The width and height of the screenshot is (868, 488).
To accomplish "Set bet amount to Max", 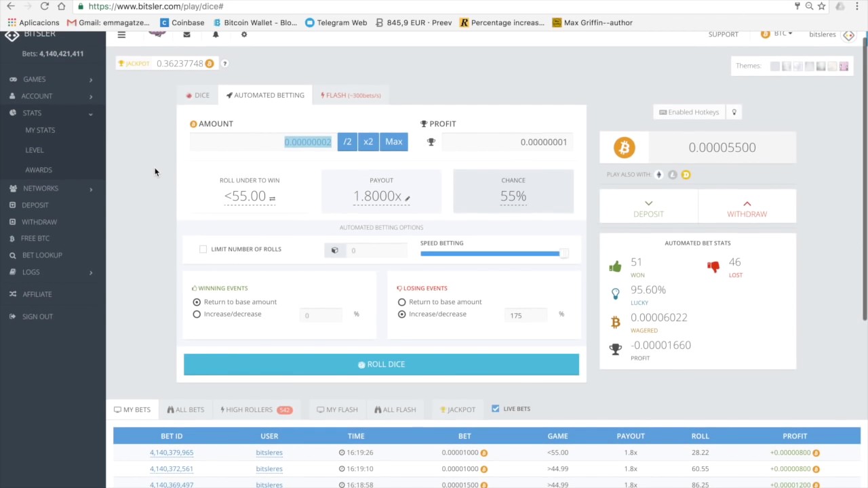I will pos(394,142).
